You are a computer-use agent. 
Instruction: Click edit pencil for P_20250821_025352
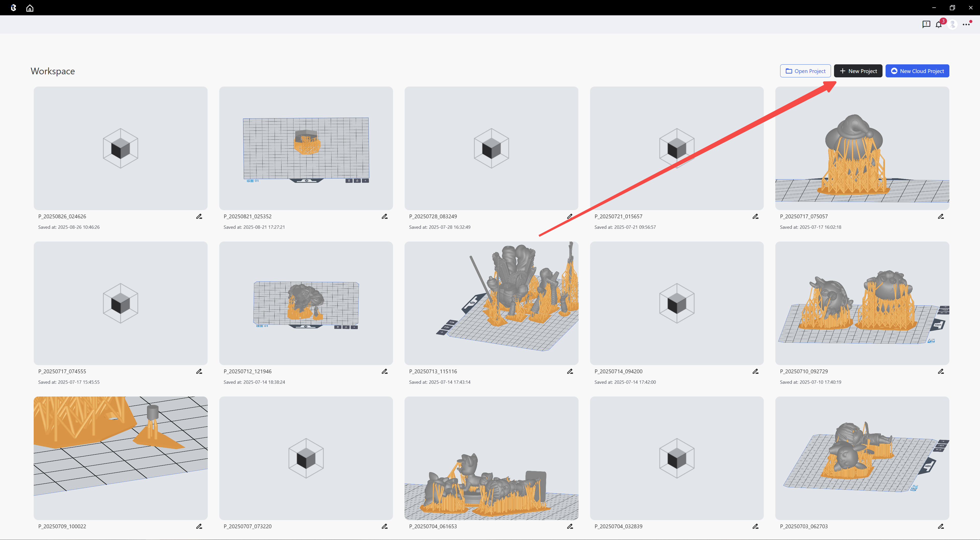point(384,217)
